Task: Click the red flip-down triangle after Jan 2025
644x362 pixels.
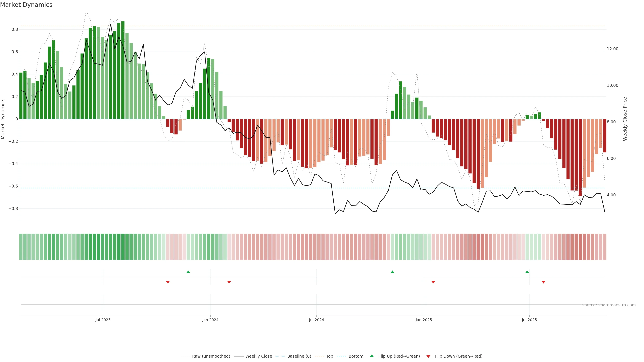Action: (433, 282)
